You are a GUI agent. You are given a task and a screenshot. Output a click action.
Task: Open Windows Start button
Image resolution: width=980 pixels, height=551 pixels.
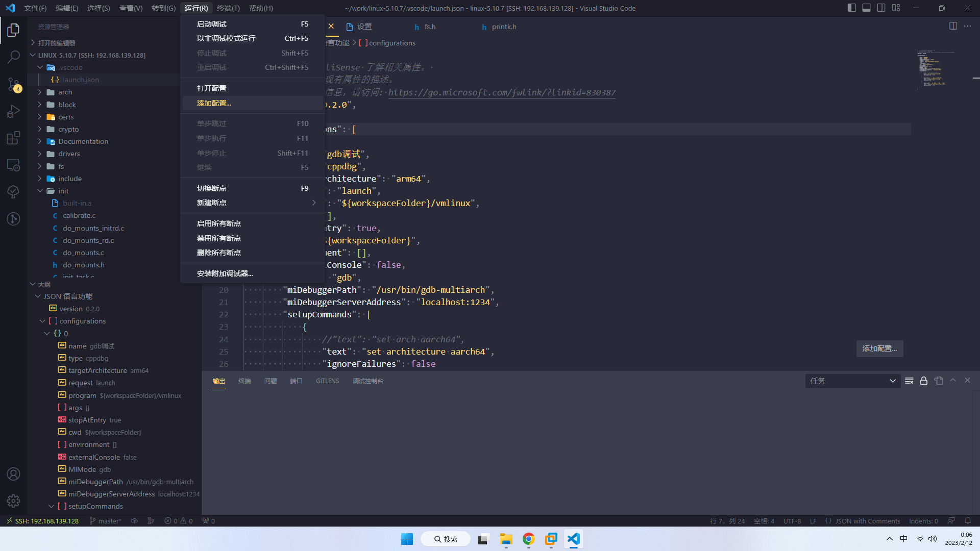point(407,539)
